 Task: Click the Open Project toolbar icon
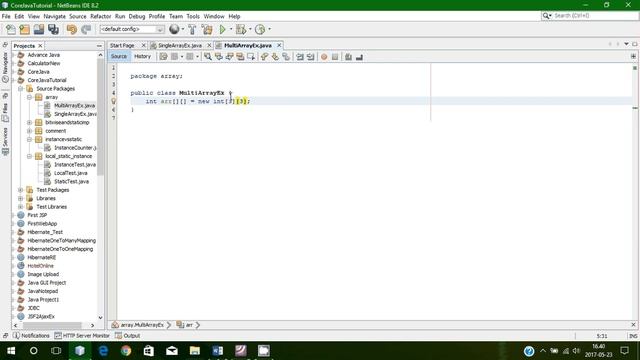coord(39,29)
